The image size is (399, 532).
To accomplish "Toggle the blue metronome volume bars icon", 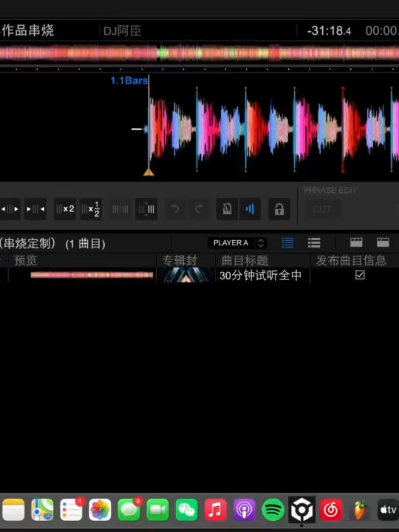I will (250, 209).
